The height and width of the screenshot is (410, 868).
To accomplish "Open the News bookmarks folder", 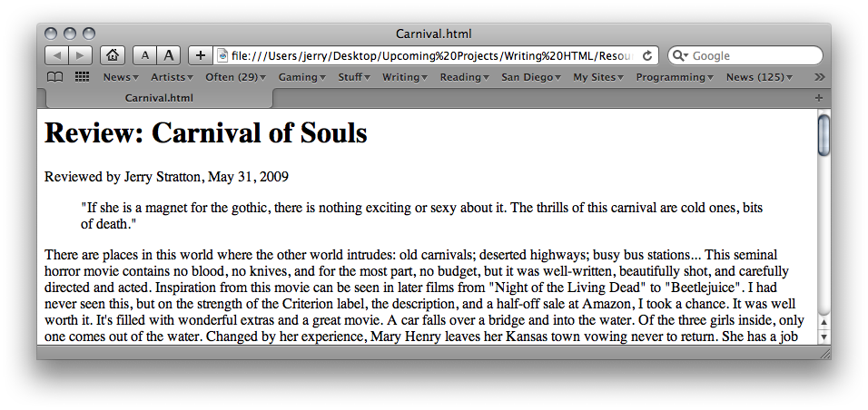I will click(x=121, y=77).
